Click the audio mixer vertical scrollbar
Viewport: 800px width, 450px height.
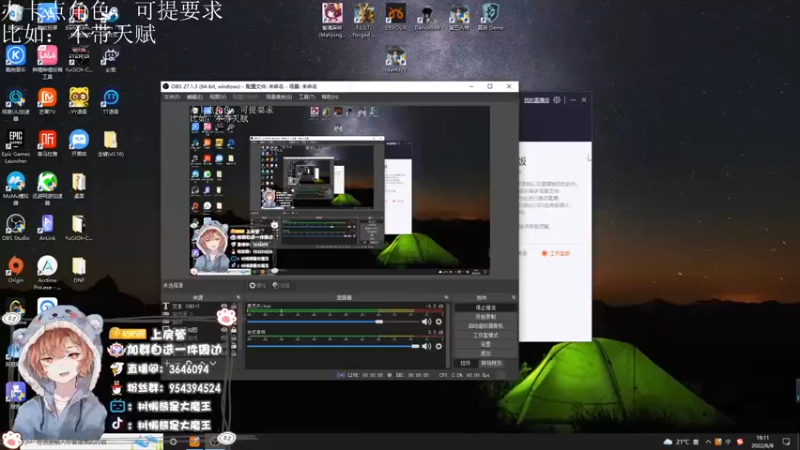point(448,335)
